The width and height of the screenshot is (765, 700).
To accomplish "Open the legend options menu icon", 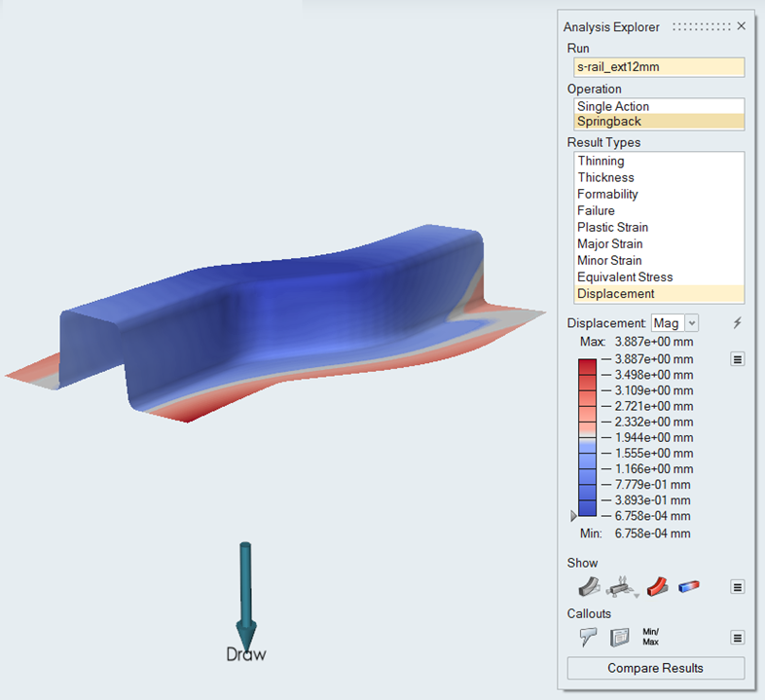I will (x=738, y=359).
